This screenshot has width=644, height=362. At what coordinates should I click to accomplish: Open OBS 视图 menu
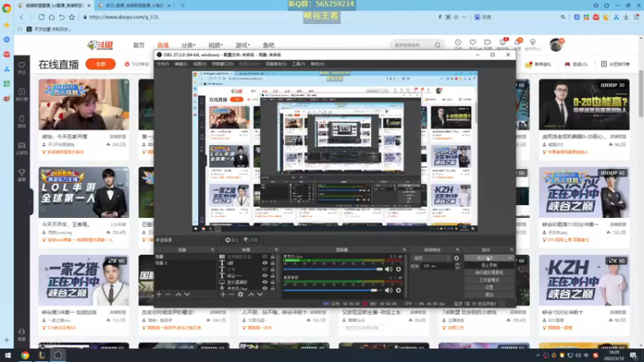pos(200,64)
